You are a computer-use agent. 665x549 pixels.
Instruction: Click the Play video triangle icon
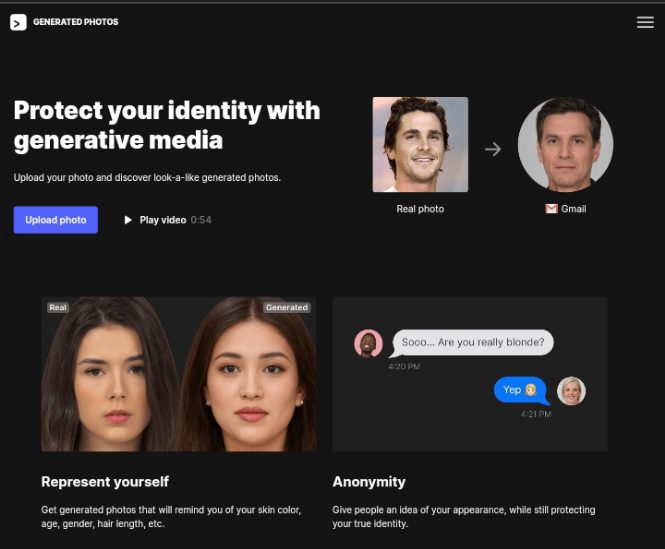pyautogui.click(x=128, y=220)
